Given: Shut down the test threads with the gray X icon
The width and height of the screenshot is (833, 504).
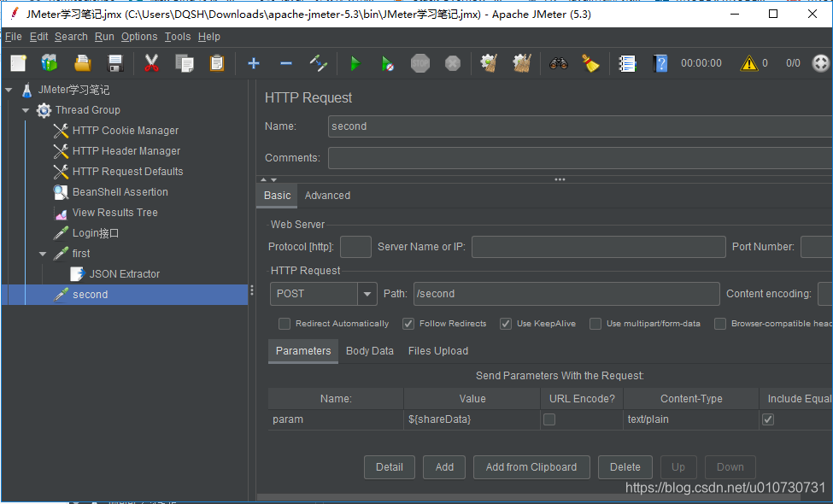Looking at the screenshot, I should (453, 64).
